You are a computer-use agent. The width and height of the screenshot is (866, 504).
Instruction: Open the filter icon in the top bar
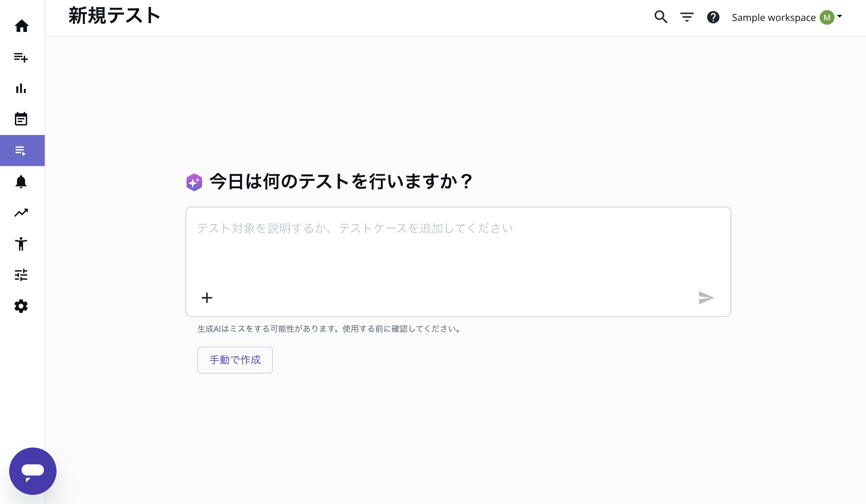click(x=687, y=17)
